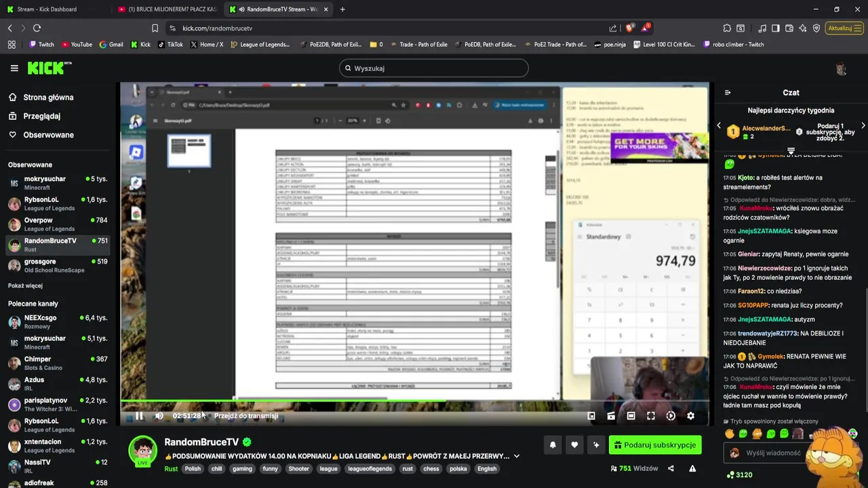Open the Kick hamburger menu

(14, 68)
